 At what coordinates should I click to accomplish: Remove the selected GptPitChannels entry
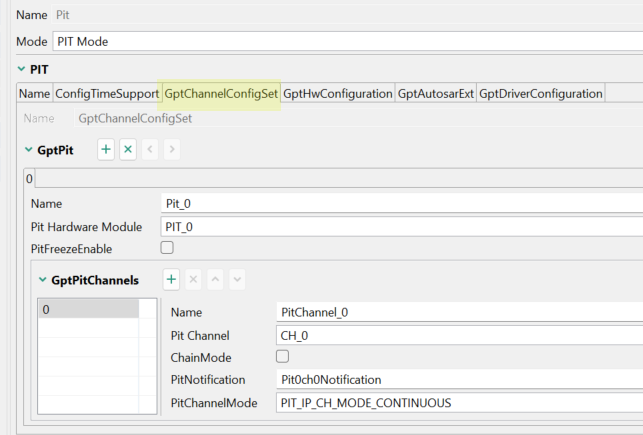(x=193, y=280)
